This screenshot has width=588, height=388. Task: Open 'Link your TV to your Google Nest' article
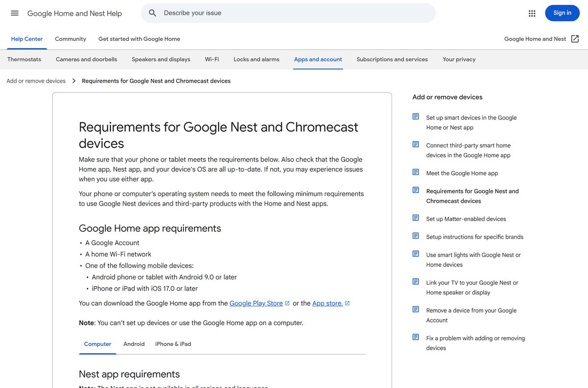(x=472, y=288)
